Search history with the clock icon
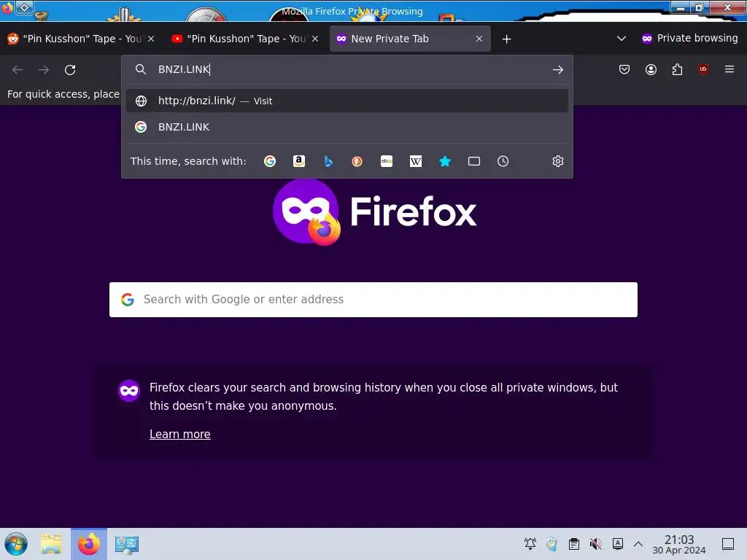The width and height of the screenshot is (747, 560). tap(503, 161)
